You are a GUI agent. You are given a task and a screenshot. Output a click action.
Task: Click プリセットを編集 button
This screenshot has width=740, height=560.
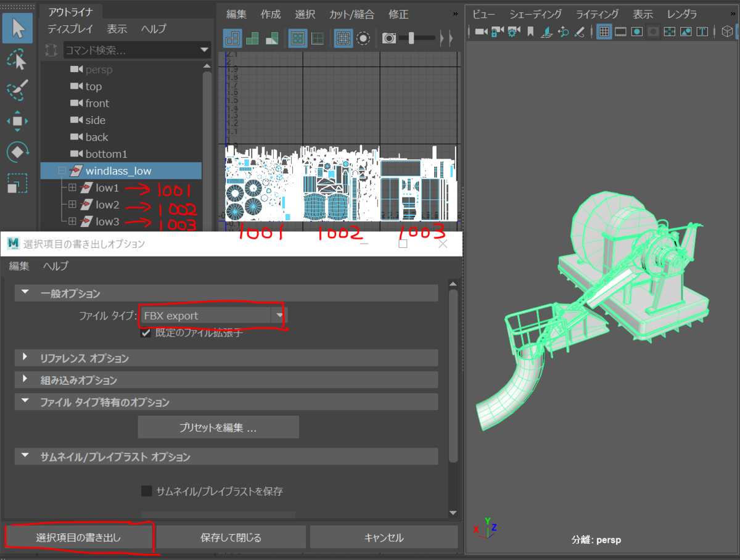coord(218,427)
